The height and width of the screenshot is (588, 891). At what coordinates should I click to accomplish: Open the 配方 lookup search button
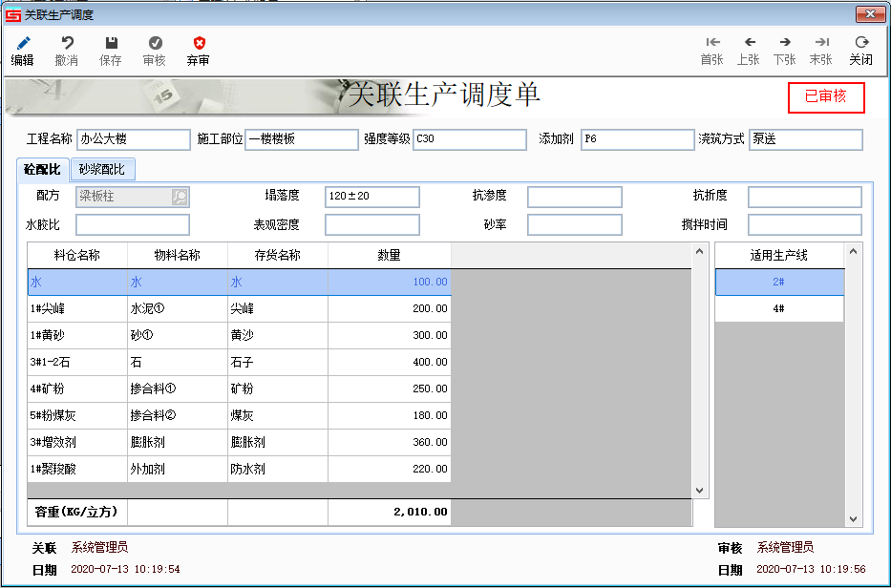tap(180, 197)
